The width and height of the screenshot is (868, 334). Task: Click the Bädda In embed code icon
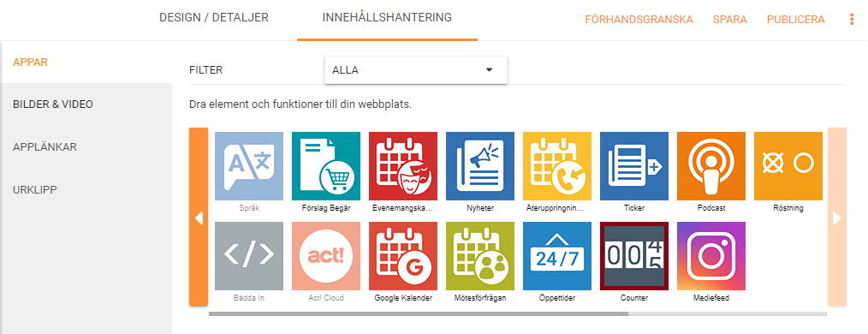[x=248, y=256]
